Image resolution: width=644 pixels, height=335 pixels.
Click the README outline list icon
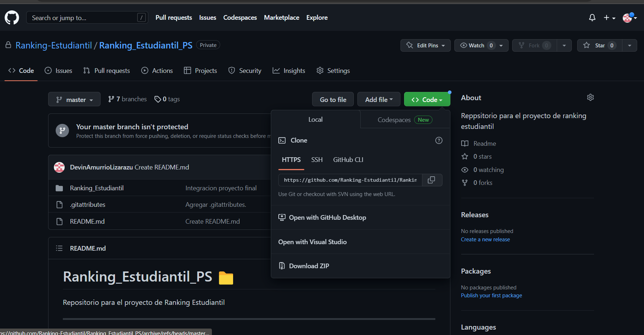(x=59, y=248)
